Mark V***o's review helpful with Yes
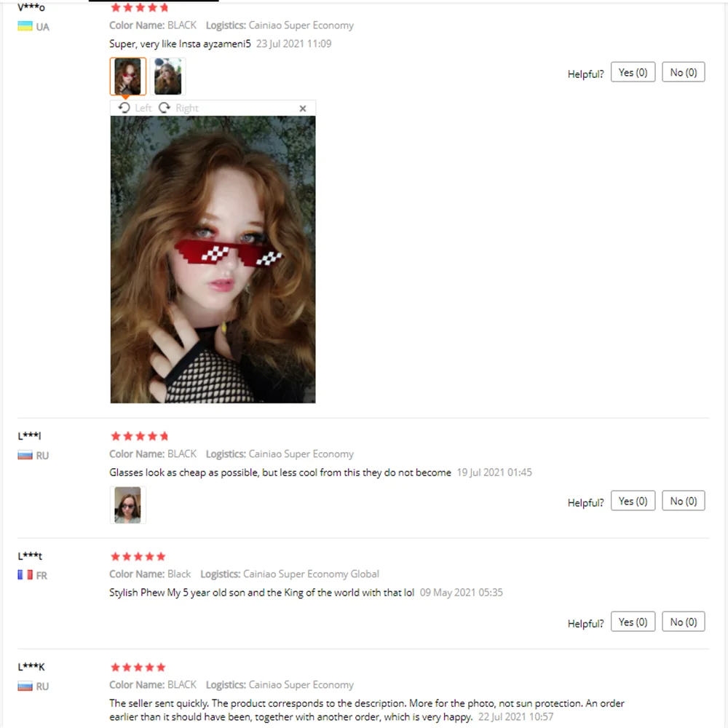Viewport: 728px width, 728px height. (633, 72)
